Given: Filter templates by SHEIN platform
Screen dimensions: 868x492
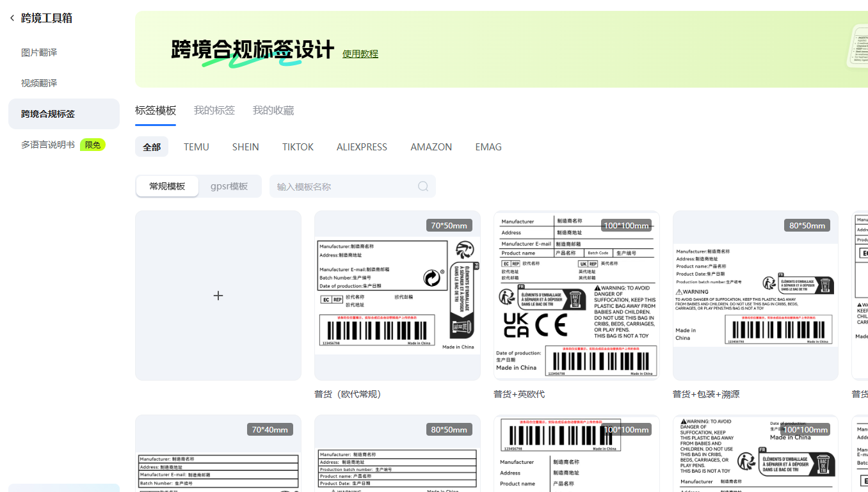Looking at the screenshot, I should (245, 147).
